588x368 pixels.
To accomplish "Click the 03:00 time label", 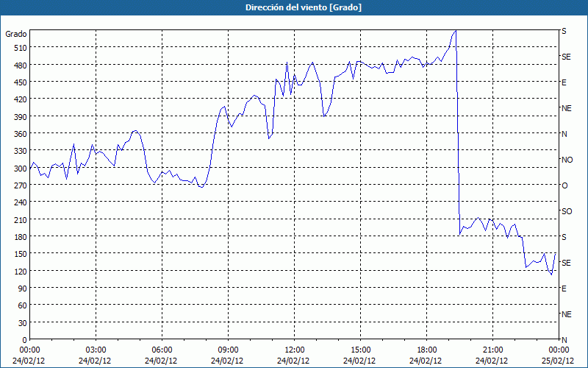I will pos(96,350).
